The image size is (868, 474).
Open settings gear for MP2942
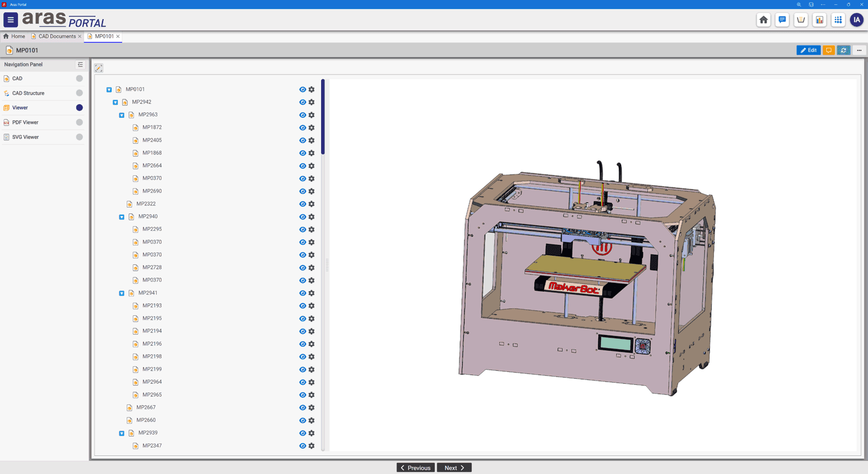(x=311, y=102)
